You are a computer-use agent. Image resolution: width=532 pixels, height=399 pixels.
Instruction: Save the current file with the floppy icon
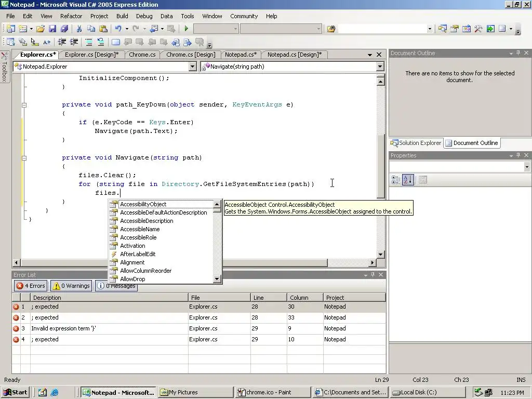52,29
